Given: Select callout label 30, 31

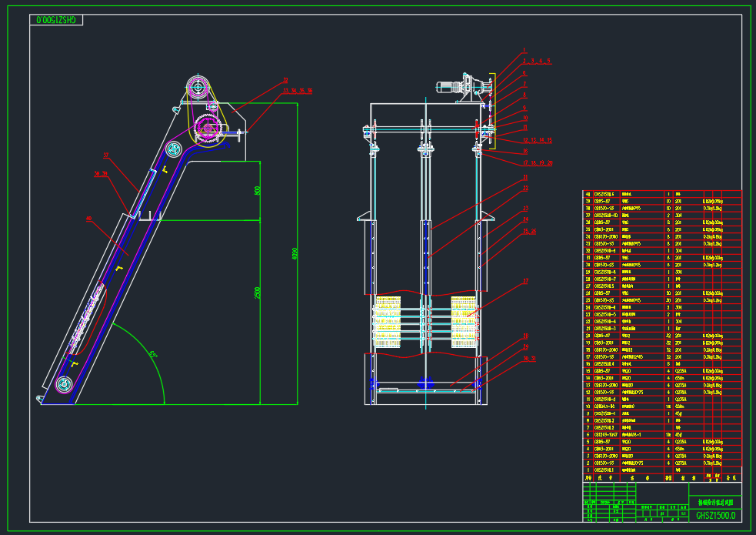Looking at the screenshot, I should point(529,359).
